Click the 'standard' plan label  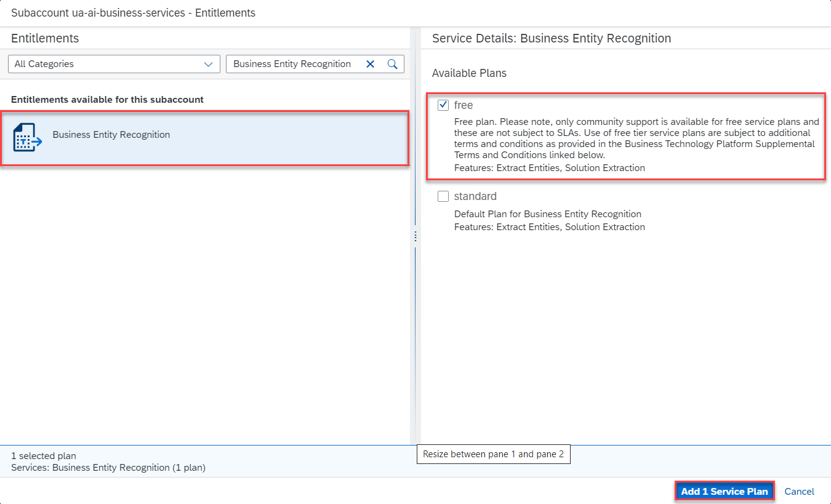point(475,196)
